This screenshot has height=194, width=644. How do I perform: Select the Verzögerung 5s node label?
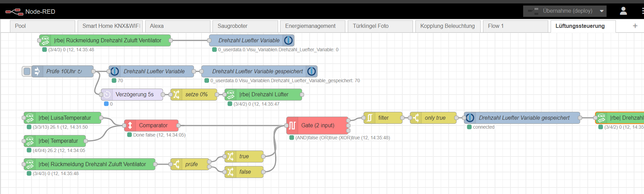click(x=135, y=94)
